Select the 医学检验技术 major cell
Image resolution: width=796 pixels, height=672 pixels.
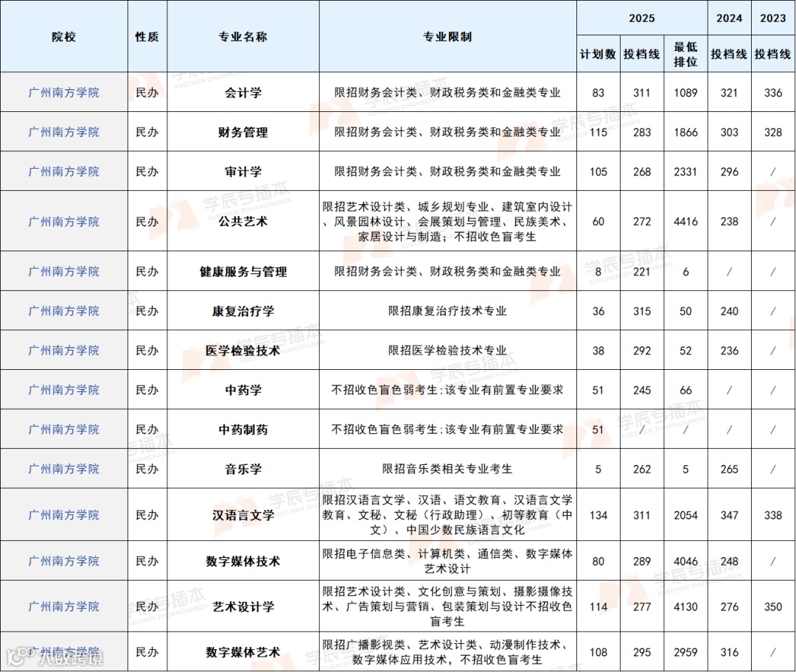(243, 350)
